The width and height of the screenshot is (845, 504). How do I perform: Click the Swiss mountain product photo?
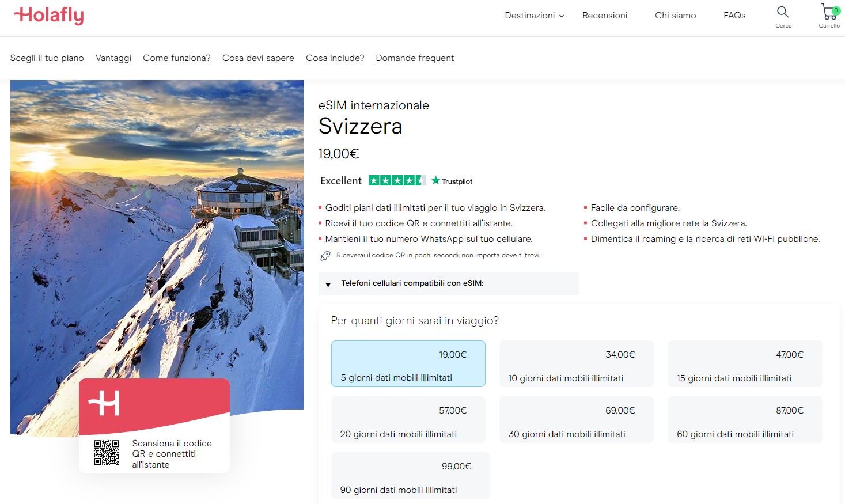click(157, 230)
